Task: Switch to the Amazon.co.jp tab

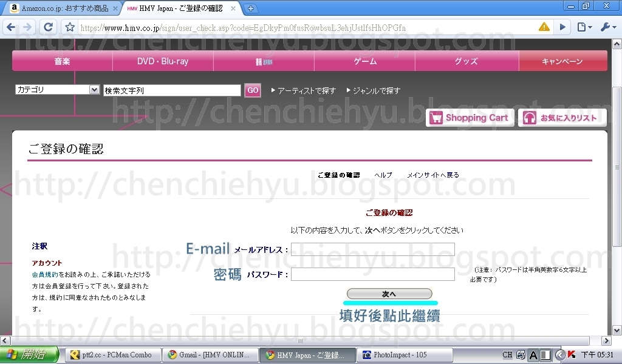Action: coord(63,8)
